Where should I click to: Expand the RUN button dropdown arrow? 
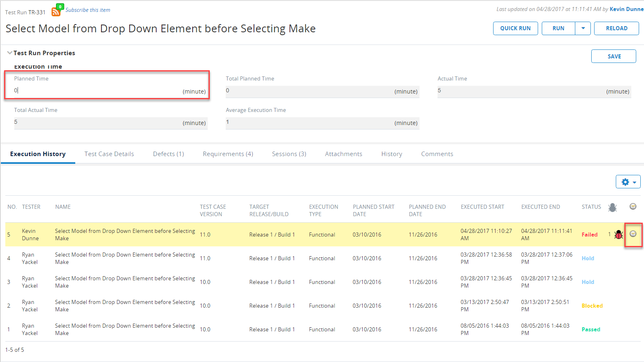pyautogui.click(x=583, y=28)
